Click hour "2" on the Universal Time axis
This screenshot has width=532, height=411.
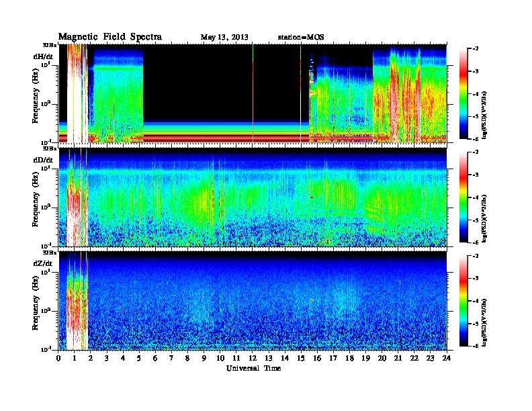(x=91, y=358)
